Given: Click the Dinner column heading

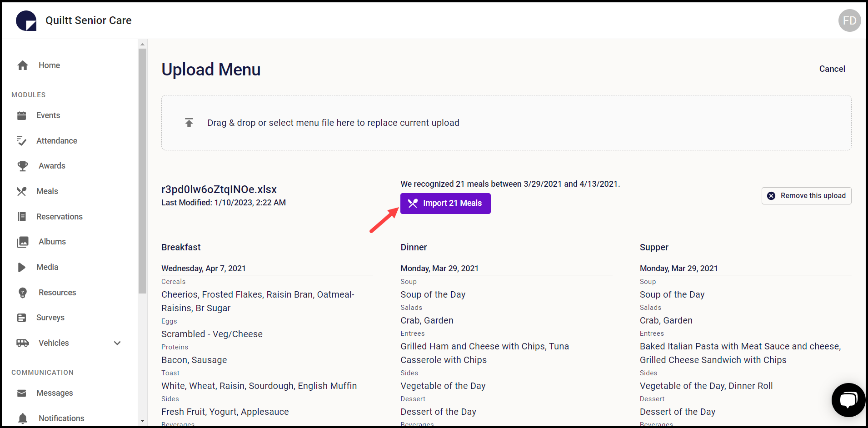Looking at the screenshot, I should pos(414,247).
